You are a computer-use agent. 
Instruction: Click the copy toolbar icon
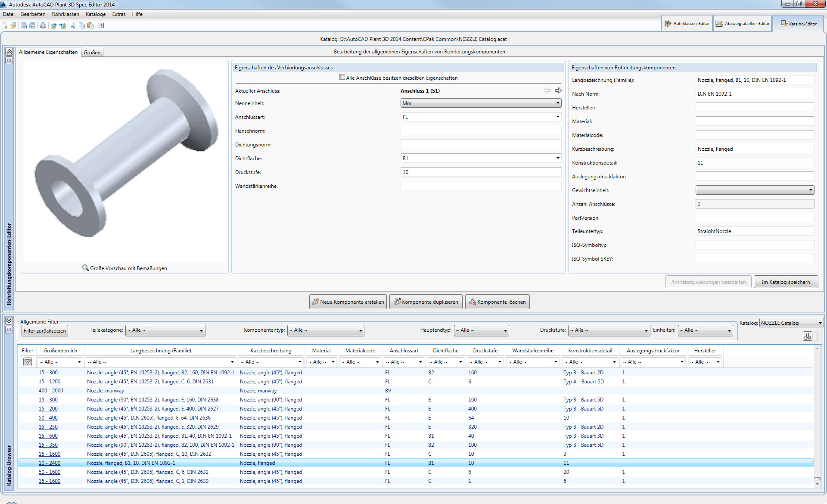click(x=82, y=25)
